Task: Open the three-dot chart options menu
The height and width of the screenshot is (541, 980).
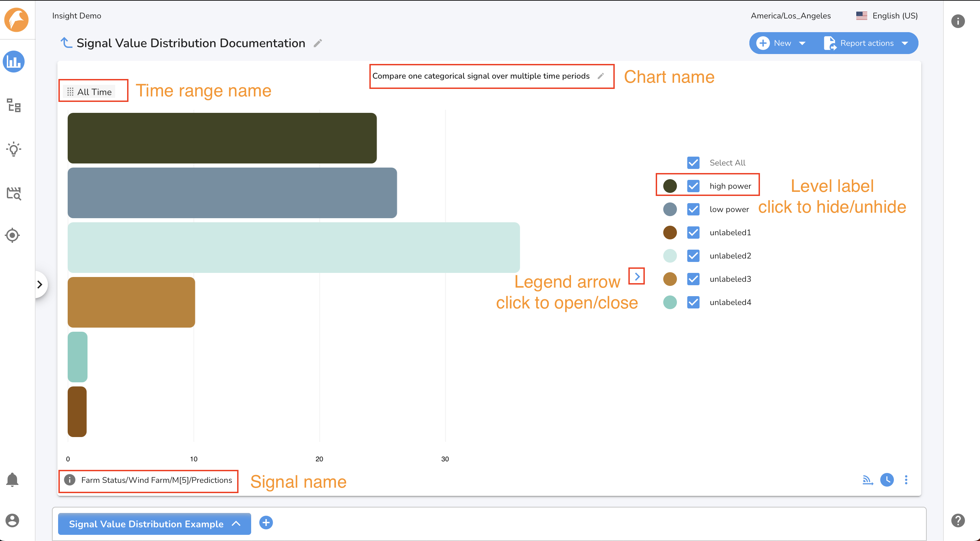Action: pyautogui.click(x=906, y=480)
